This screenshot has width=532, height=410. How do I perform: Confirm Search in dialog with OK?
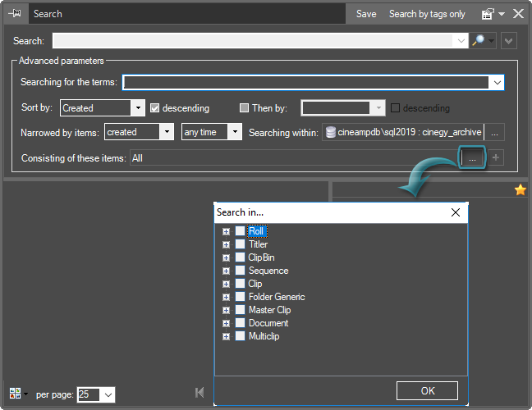coord(427,390)
